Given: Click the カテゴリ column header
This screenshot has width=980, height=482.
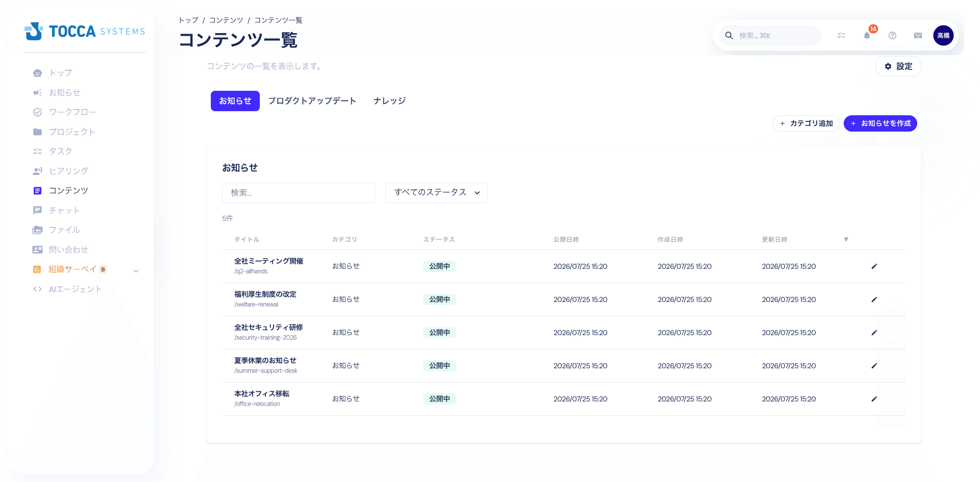Looking at the screenshot, I should click(345, 239).
